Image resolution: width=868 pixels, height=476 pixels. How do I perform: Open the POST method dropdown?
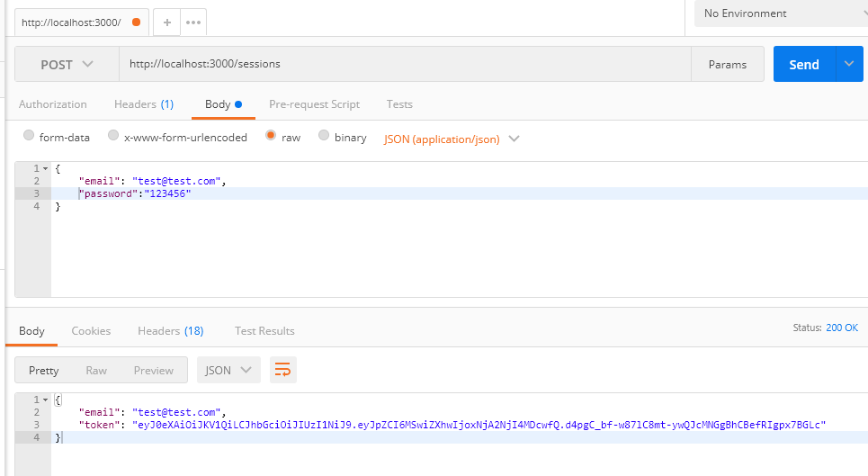click(67, 64)
